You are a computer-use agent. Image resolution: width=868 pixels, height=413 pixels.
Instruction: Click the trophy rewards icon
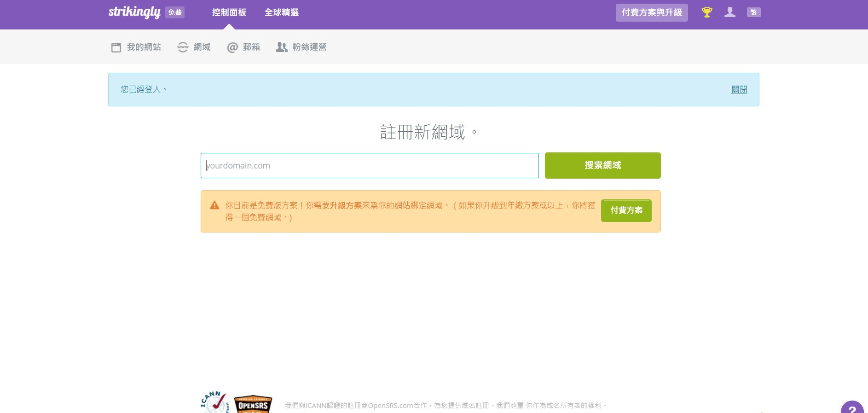pyautogui.click(x=707, y=12)
